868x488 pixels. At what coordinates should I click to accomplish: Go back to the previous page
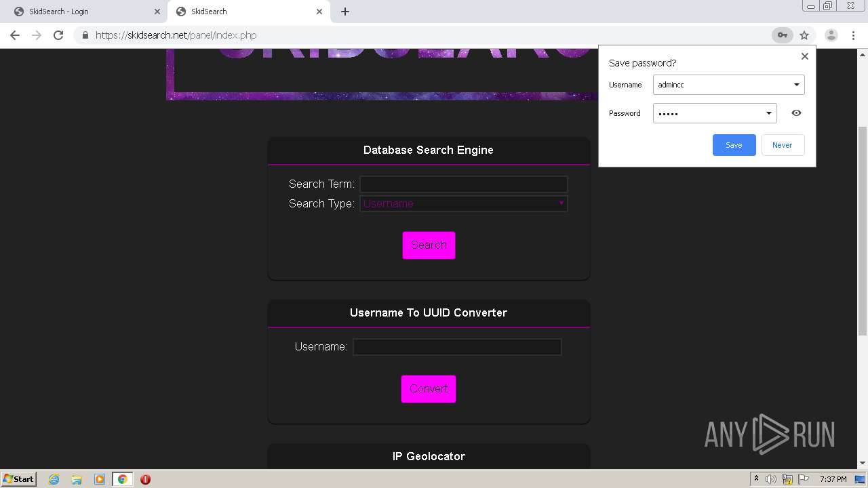point(15,35)
